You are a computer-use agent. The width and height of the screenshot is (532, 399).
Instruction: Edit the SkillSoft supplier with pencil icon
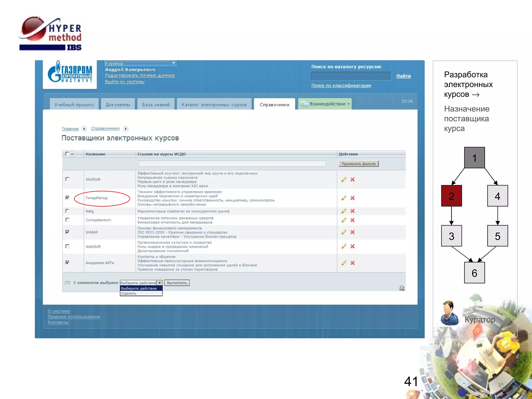[x=344, y=179]
